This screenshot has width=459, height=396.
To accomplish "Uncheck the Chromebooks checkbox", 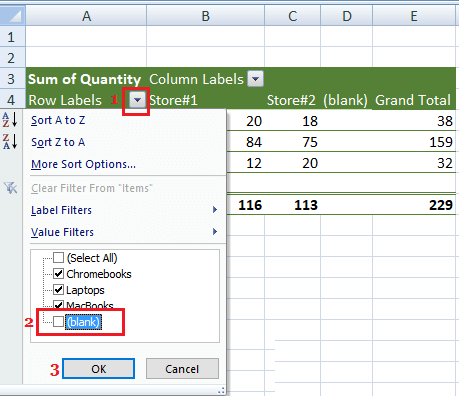I will 59,274.
